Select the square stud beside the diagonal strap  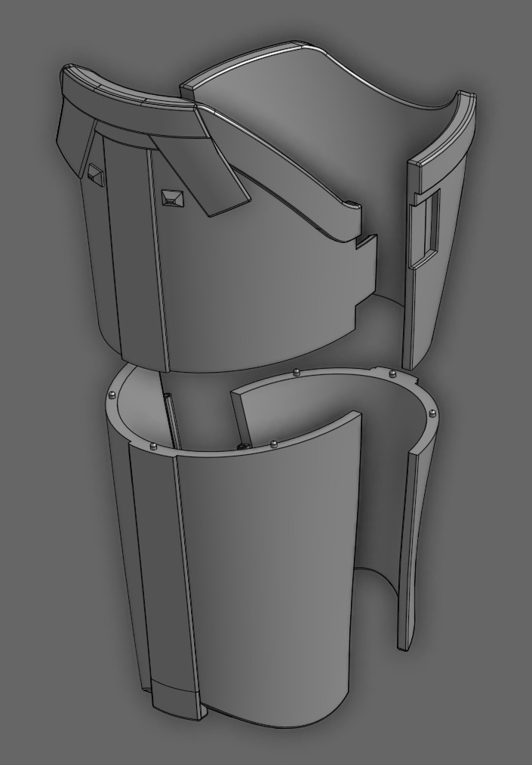click(x=172, y=197)
